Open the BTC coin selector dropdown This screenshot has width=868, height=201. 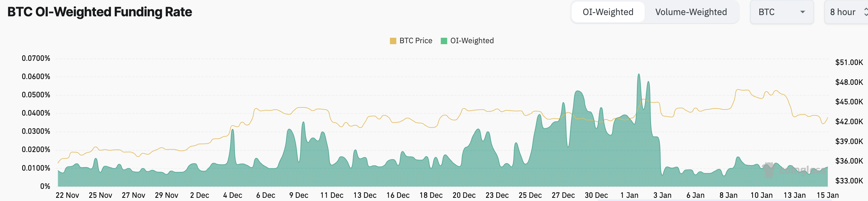(x=781, y=12)
